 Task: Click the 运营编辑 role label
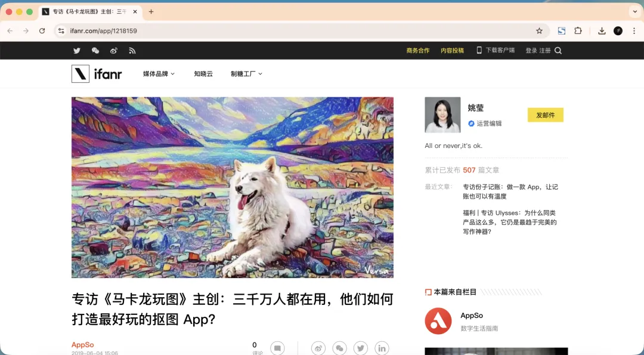[489, 124]
